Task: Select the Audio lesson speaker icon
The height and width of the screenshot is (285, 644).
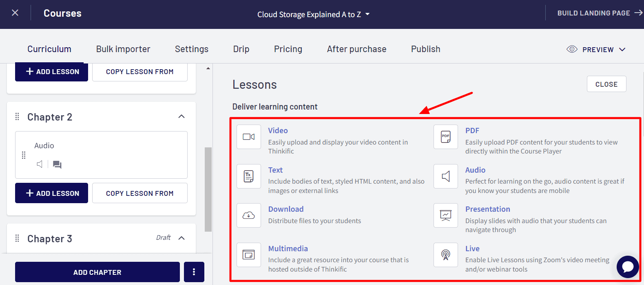Action: pos(445,176)
